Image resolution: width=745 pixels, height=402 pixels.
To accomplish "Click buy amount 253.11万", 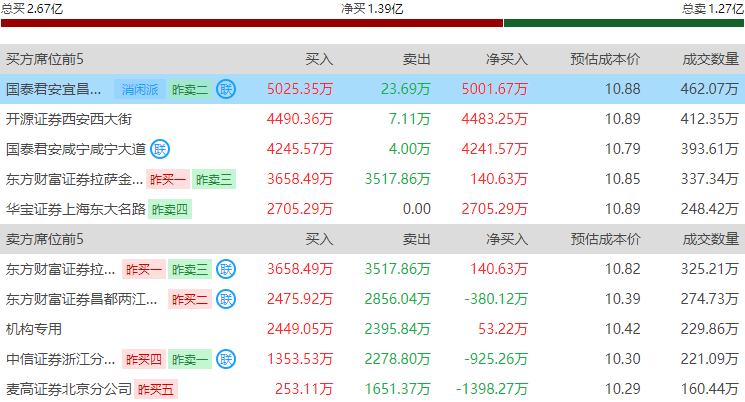I will [x=304, y=389].
